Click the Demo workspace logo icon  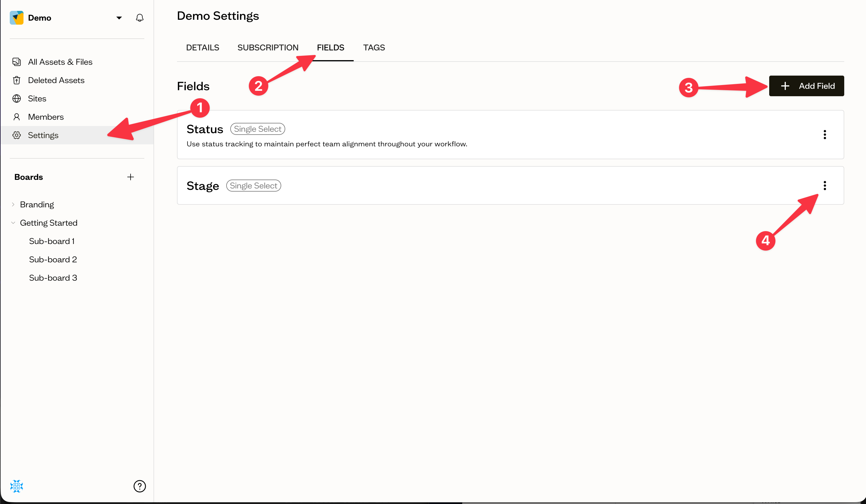coord(17,17)
